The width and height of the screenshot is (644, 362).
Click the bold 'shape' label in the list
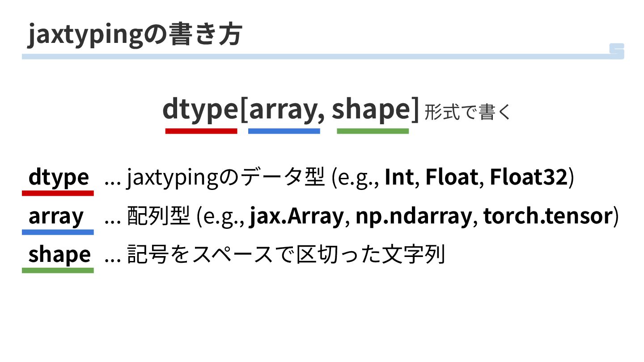pyautogui.click(x=59, y=254)
